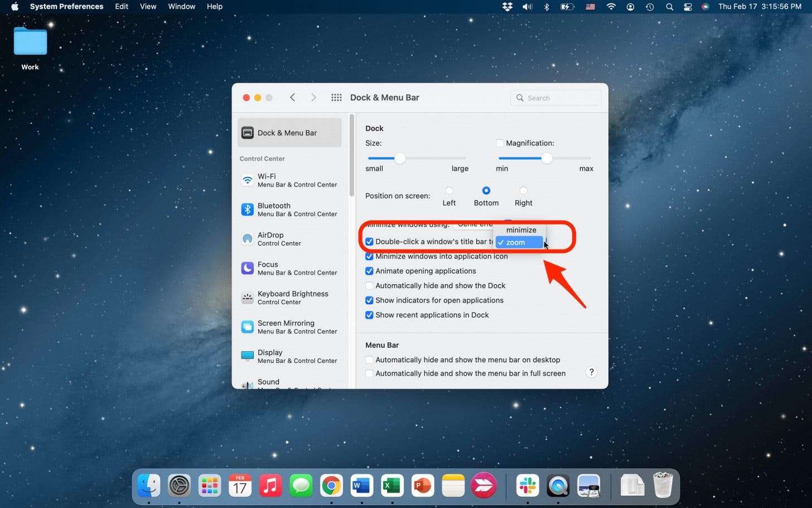Open Microsoft Excel from the Dock
812x508 pixels.
392,486
